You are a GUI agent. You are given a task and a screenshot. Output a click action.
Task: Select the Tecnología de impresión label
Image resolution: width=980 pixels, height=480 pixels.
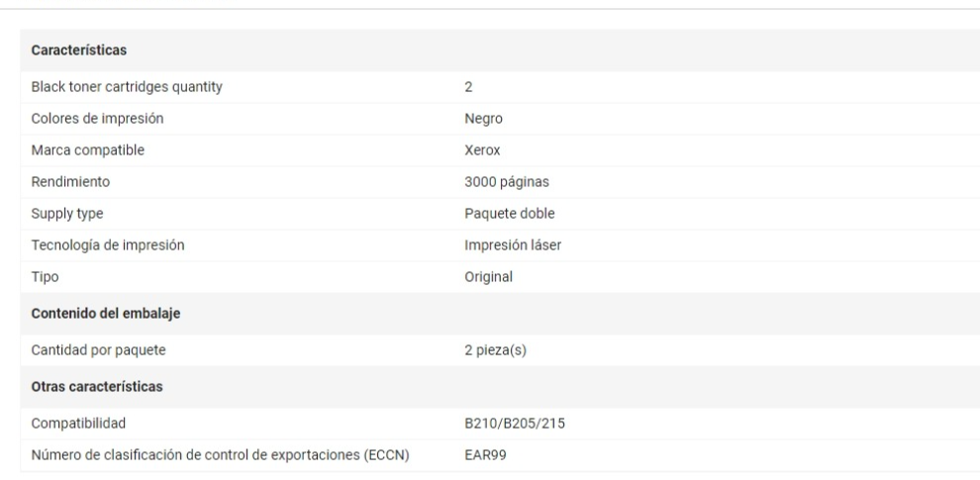(x=108, y=245)
